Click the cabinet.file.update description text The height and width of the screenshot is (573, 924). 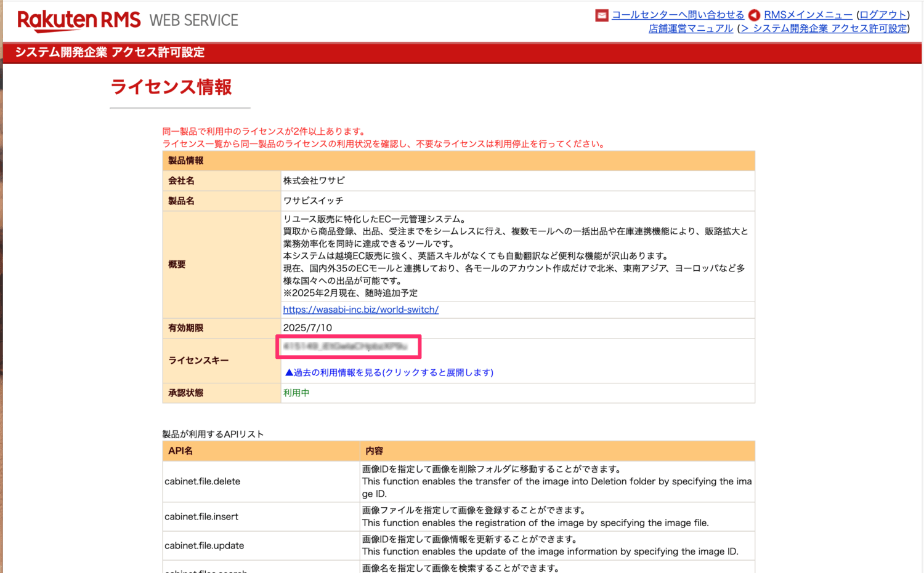(550, 545)
